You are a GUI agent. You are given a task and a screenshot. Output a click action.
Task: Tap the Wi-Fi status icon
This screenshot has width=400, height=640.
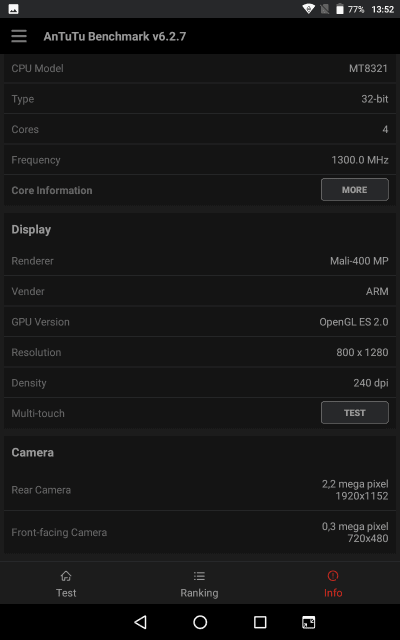coord(308,9)
